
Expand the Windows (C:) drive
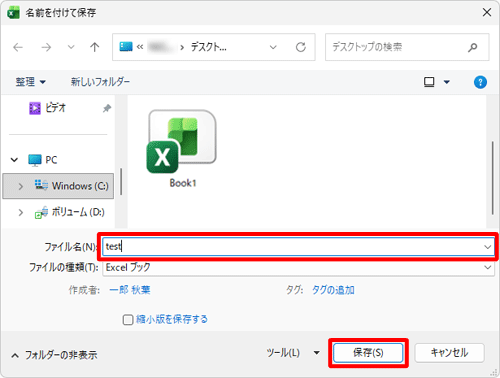[x=21, y=186]
